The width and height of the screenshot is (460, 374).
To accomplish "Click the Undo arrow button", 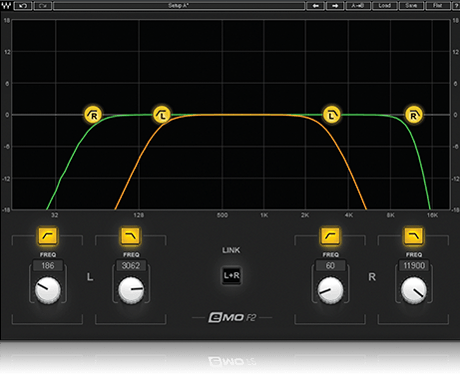I will pyautogui.click(x=23, y=6).
